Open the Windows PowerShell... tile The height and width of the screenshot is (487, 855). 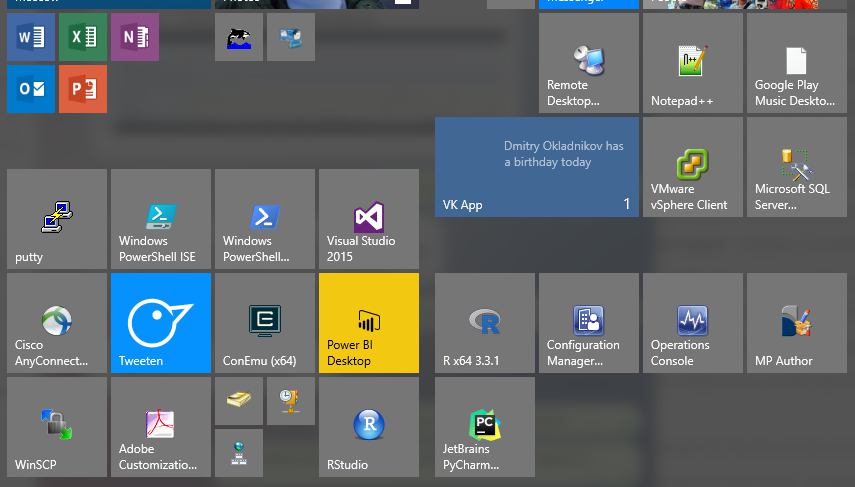point(265,219)
